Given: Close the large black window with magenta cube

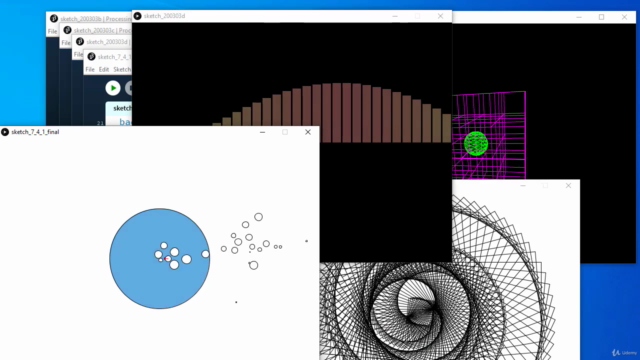Looking at the screenshot, I should [624, 17].
